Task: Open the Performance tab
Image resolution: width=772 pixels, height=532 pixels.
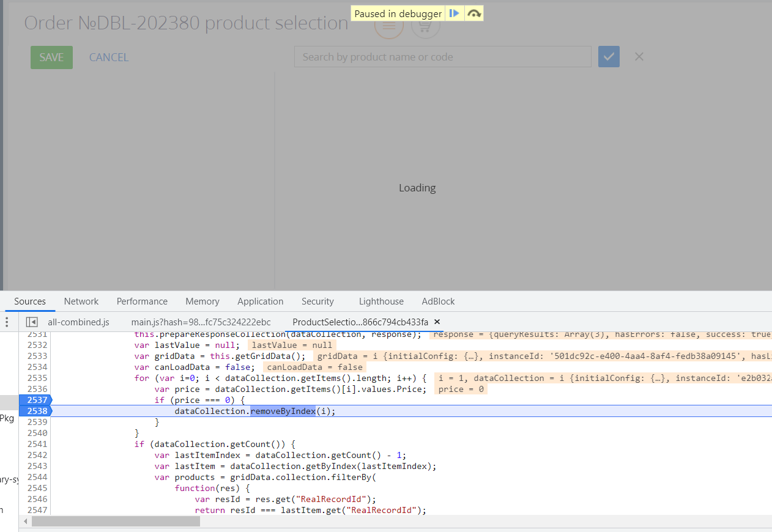Action: click(142, 301)
